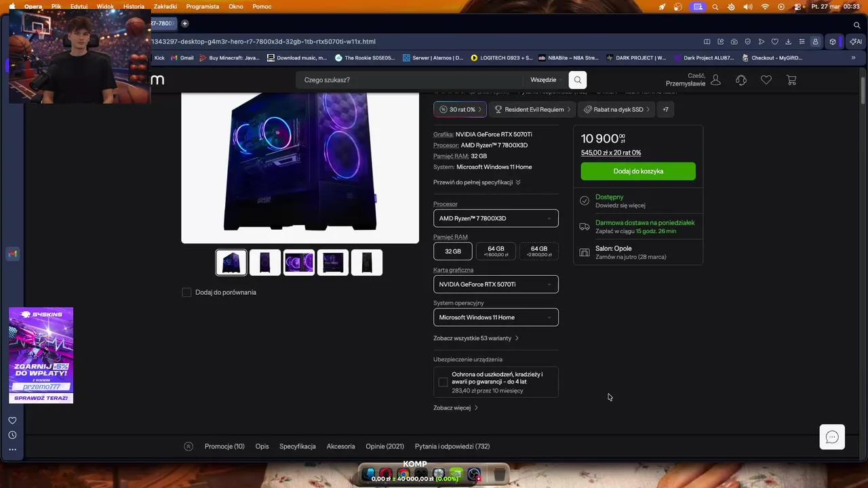The height and width of the screenshot is (488, 868).
Task: Click Opera reader mode book icon
Action: click(x=707, y=41)
